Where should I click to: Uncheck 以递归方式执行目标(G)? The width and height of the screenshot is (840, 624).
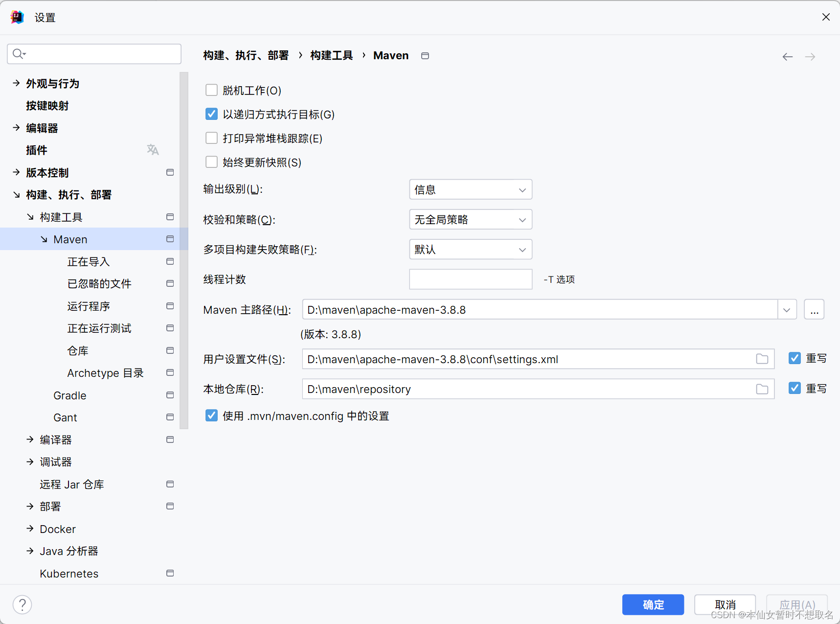211,114
